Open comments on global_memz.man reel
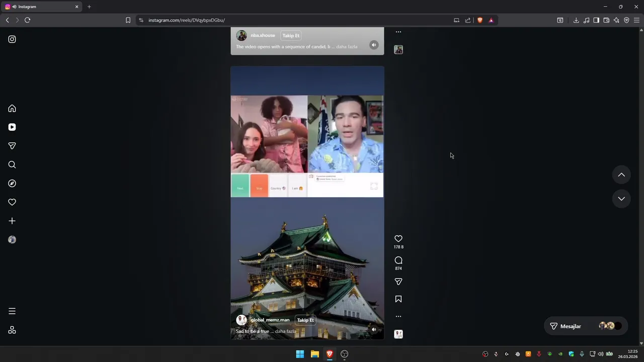Screen dimensions: 644x362 [398, 260]
